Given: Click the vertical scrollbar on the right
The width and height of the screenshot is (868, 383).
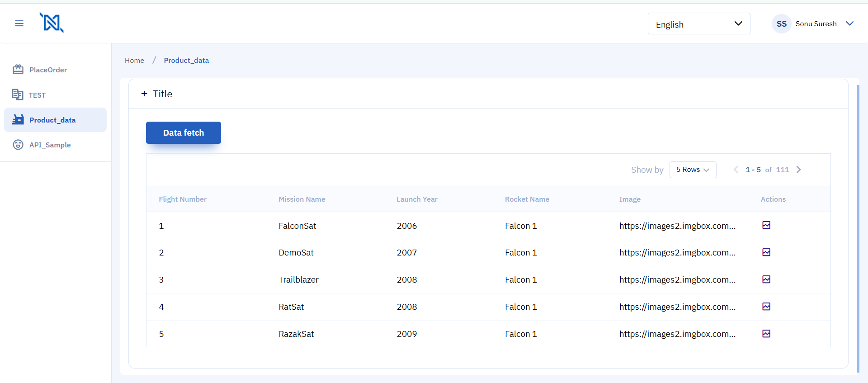Looking at the screenshot, I should pyautogui.click(x=858, y=228).
